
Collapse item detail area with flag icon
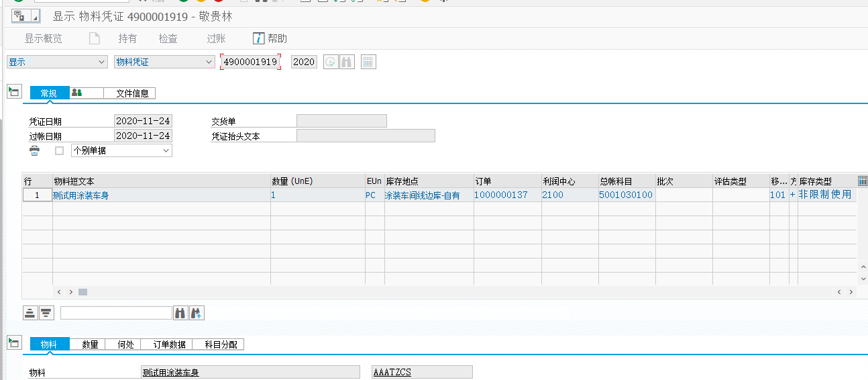[14, 343]
